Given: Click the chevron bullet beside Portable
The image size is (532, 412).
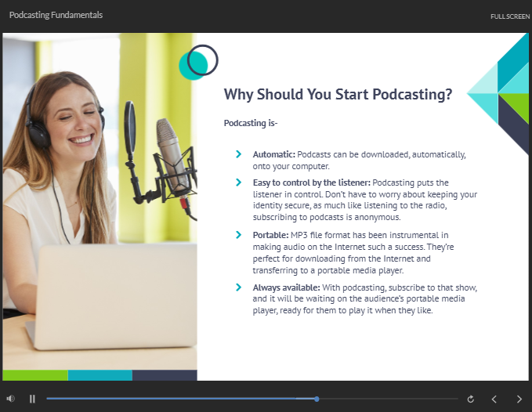Looking at the screenshot, I should [x=238, y=235].
